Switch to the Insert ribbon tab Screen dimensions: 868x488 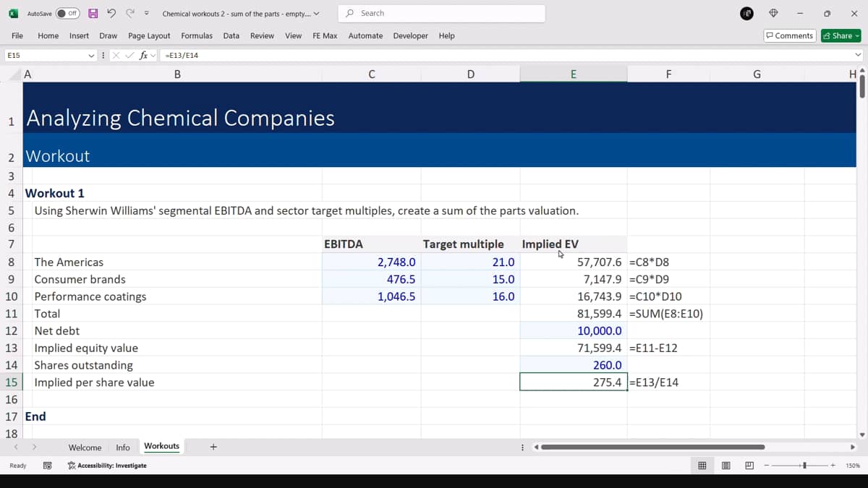coord(80,35)
